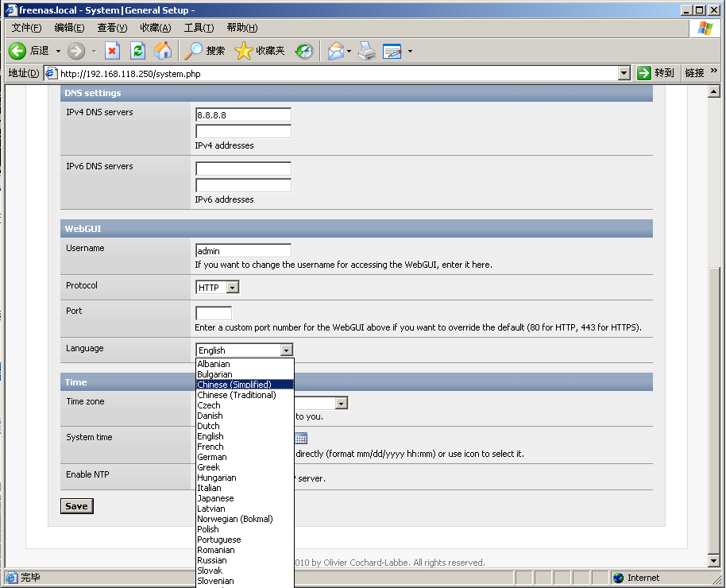Click the Save button

click(77, 506)
